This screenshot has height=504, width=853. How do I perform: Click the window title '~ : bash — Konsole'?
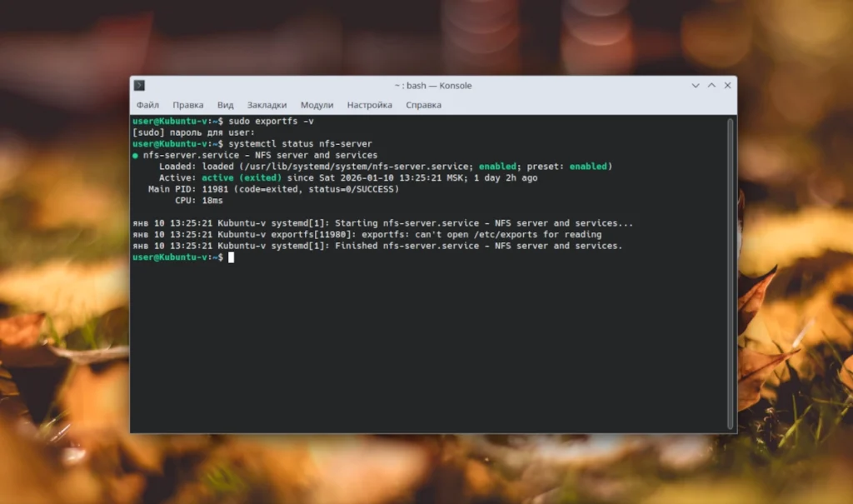[x=433, y=86]
